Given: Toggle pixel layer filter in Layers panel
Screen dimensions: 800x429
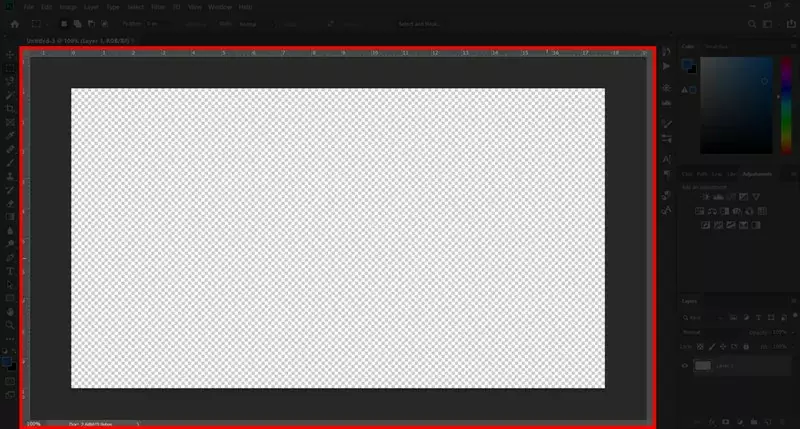Looking at the screenshot, I should click(x=734, y=318).
